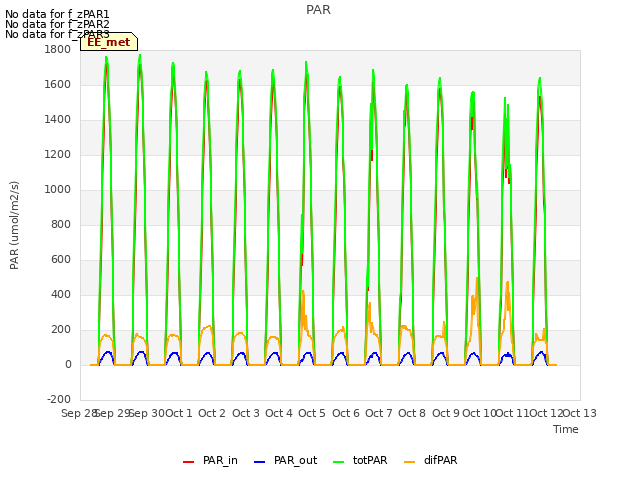
Task: Select the PAR_in legend entry
Action: (x=210, y=460)
